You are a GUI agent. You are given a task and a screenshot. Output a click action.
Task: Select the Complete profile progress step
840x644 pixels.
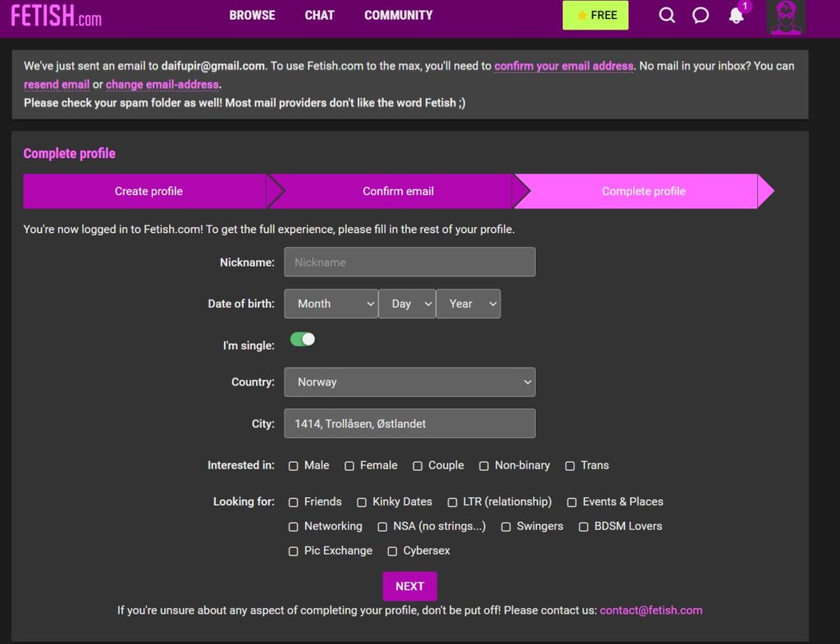(643, 191)
